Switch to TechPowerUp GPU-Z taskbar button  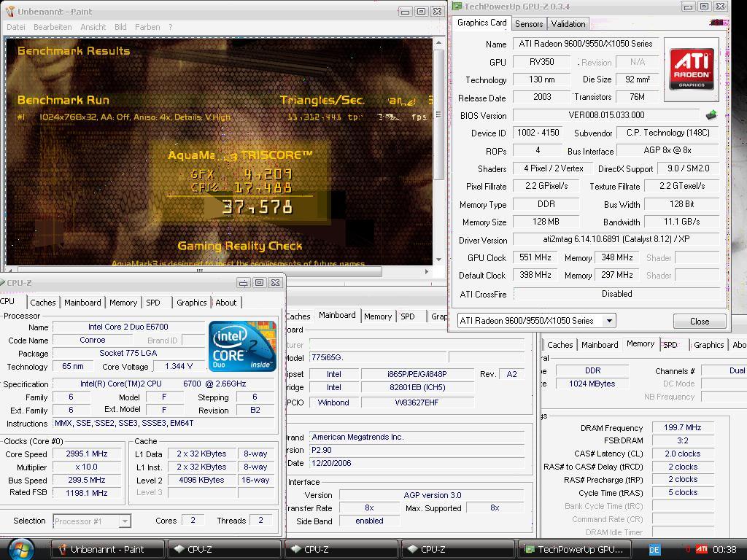[x=575, y=550]
